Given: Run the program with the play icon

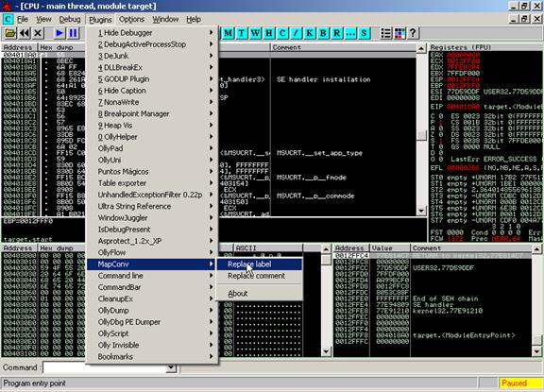Looking at the screenshot, I should [x=59, y=33].
